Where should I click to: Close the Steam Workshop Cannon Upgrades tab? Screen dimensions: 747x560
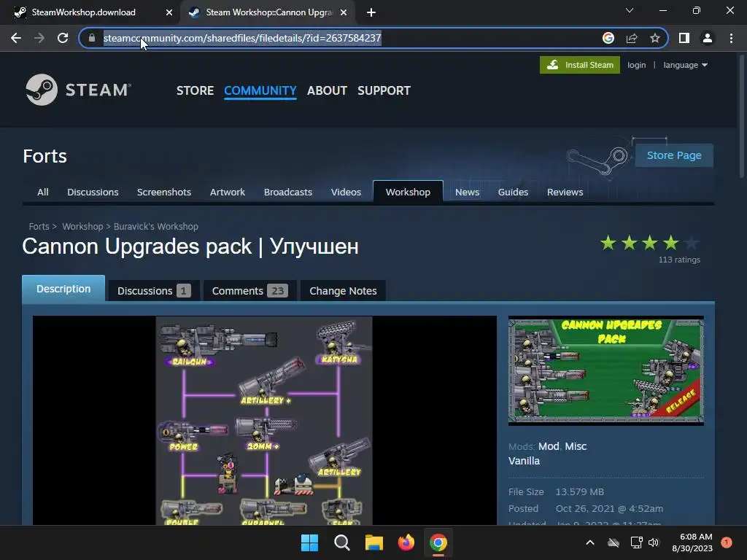(x=344, y=12)
